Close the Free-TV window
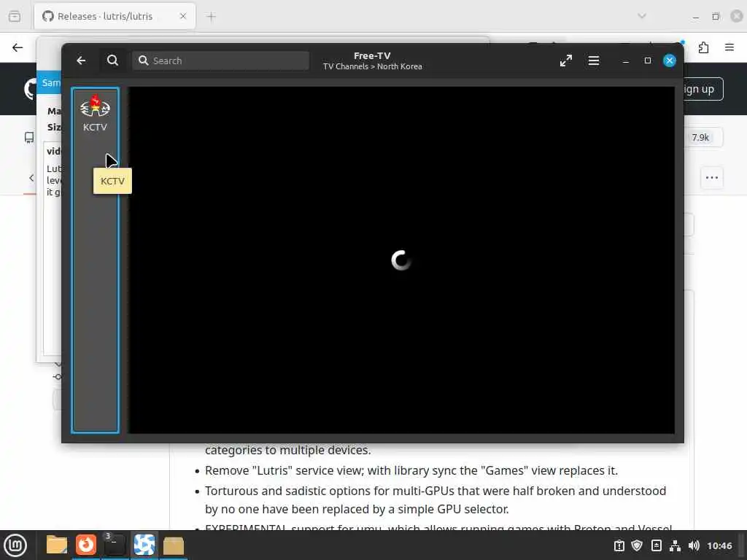The height and width of the screenshot is (560, 747). 670,61
